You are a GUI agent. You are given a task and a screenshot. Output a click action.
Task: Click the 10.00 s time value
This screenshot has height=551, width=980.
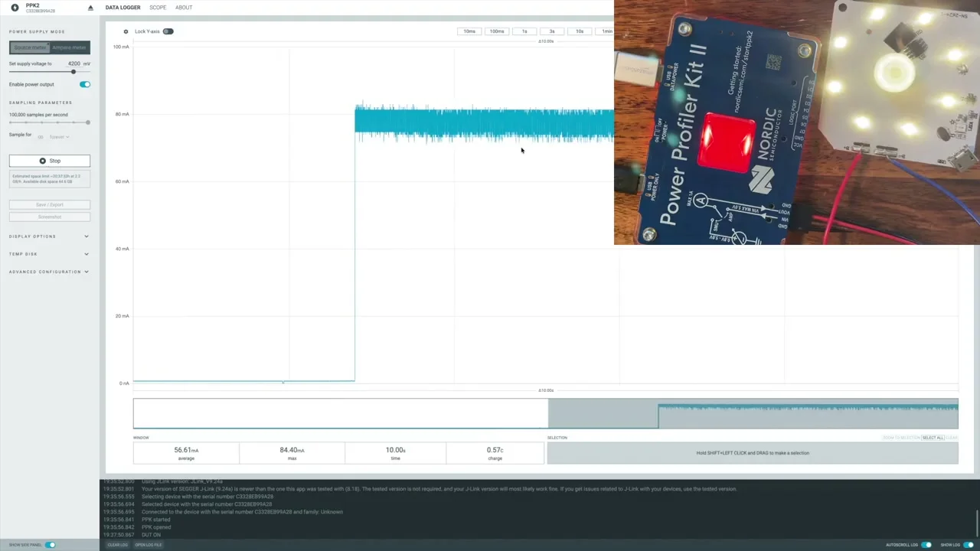[395, 451]
